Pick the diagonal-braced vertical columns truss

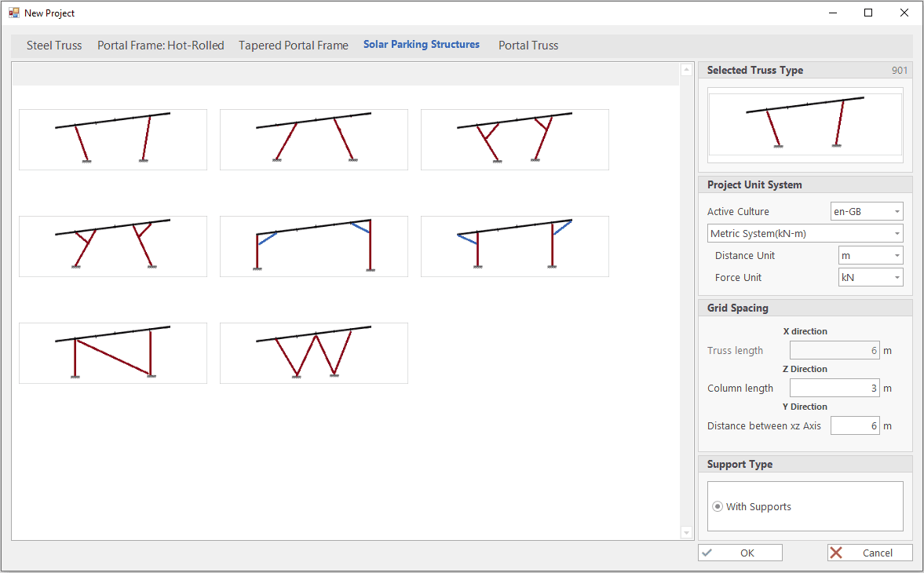pyautogui.click(x=113, y=352)
